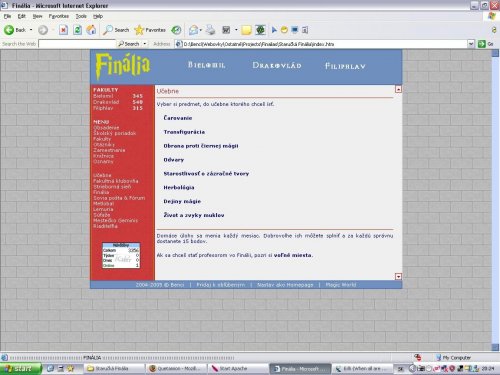Click the History icon in toolbar
This screenshot has width=500, height=375.
click(x=176, y=30)
